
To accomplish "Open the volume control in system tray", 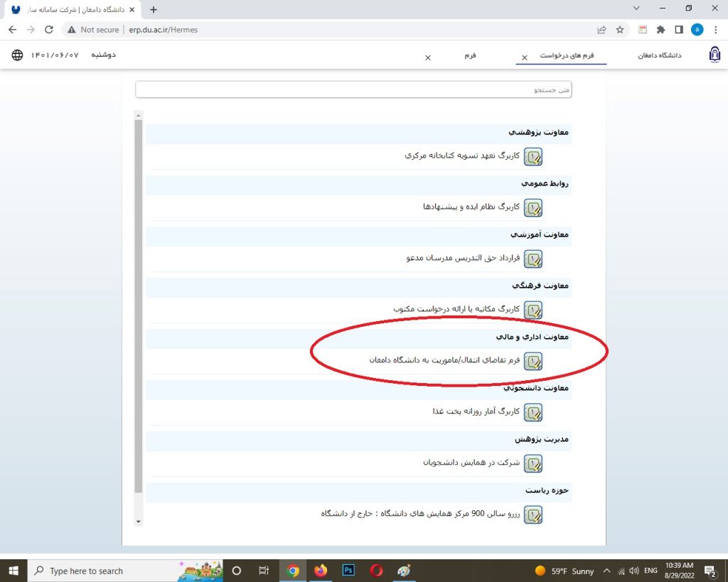I will click(x=633, y=571).
